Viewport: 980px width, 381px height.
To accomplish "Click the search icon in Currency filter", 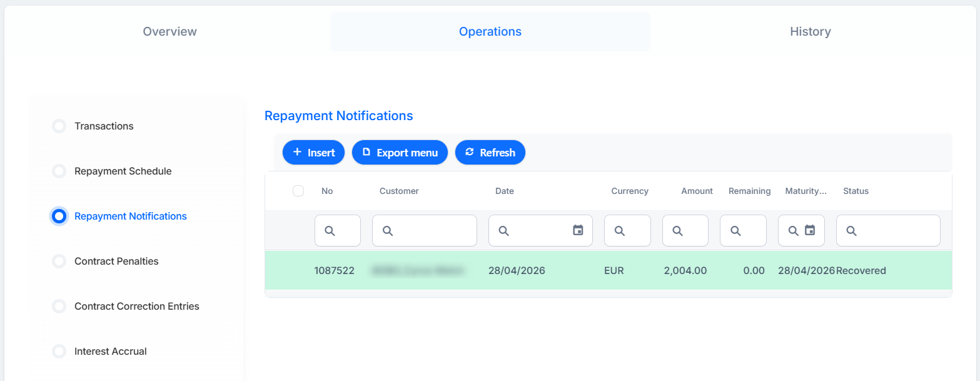I will coord(619,231).
